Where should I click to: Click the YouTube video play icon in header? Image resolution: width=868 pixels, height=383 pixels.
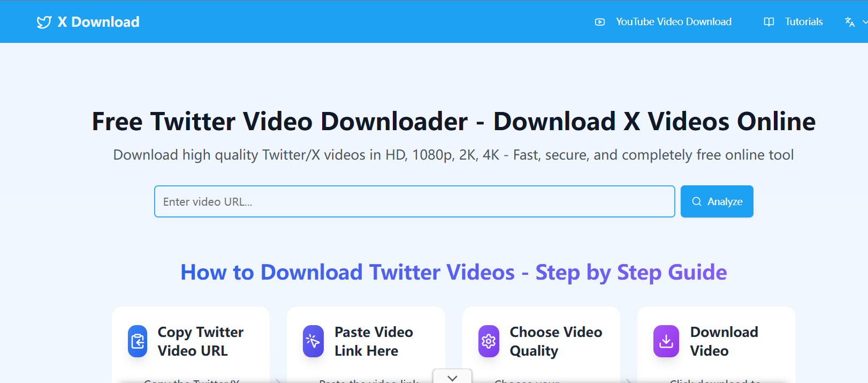tap(600, 22)
